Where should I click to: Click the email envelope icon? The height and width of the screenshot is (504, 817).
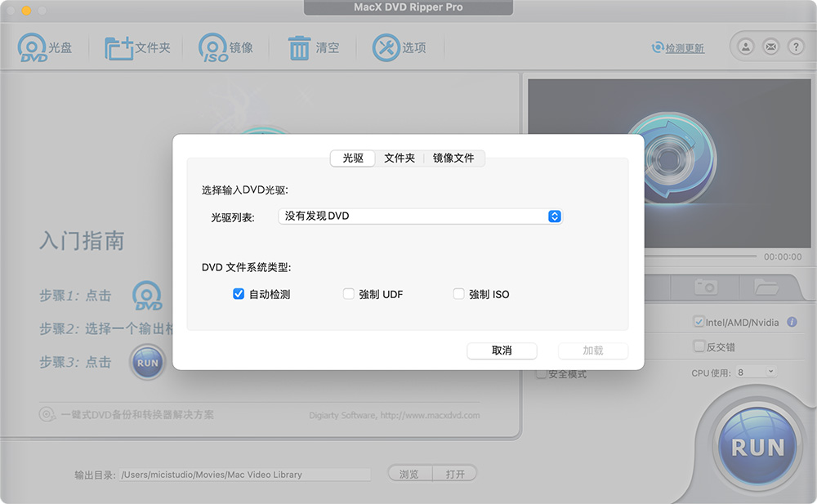(770, 47)
